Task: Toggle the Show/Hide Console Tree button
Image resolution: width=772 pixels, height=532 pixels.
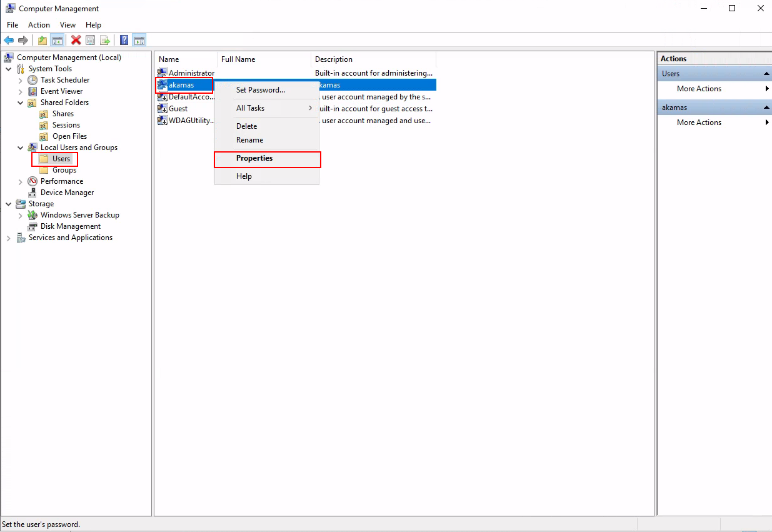Action: click(58, 41)
